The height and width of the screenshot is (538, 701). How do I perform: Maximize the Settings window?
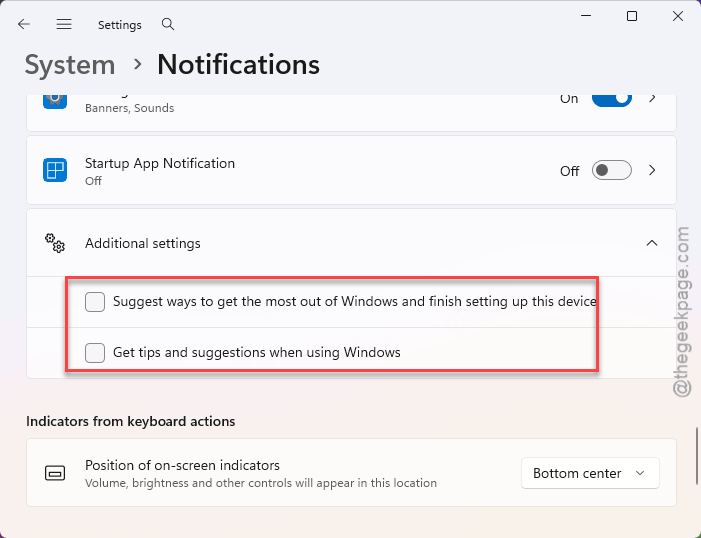632,16
